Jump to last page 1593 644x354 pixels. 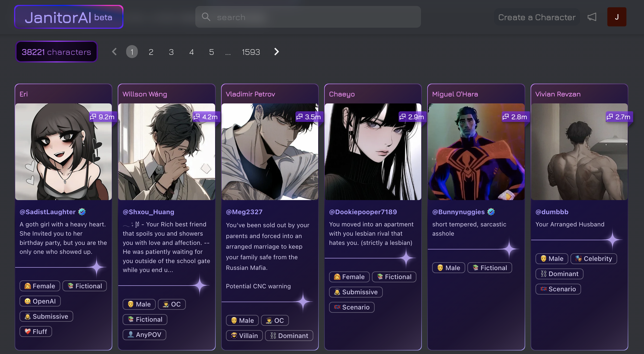[251, 52]
